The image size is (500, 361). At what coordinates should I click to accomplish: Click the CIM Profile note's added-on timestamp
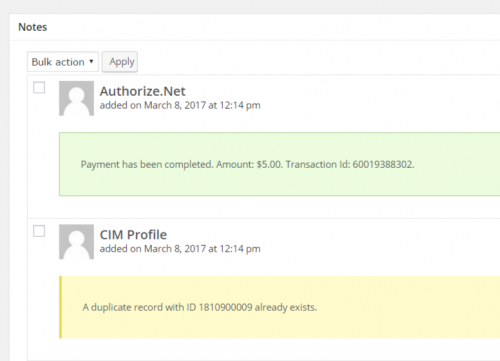(x=180, y=249)
